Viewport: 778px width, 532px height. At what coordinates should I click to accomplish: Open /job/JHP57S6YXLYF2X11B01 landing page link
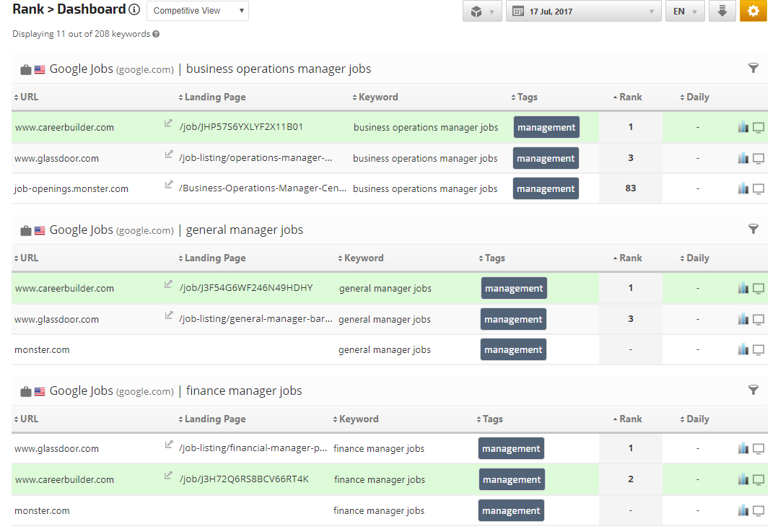tap(241, 127)
